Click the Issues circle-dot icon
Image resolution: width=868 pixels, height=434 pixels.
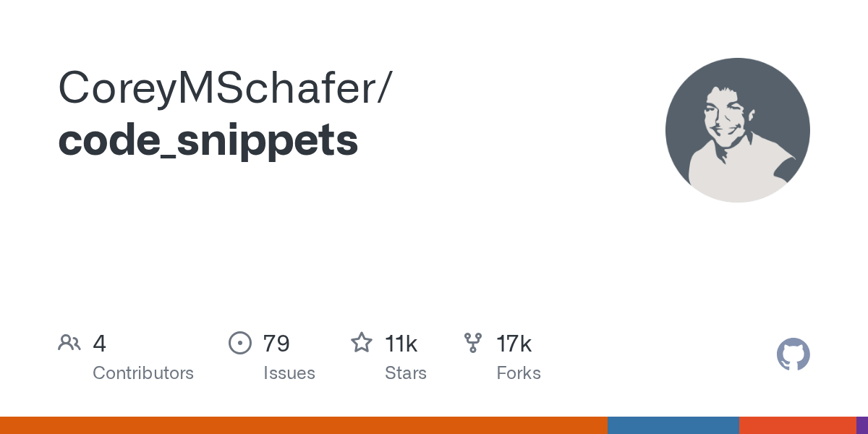click(x=239, y=343)
